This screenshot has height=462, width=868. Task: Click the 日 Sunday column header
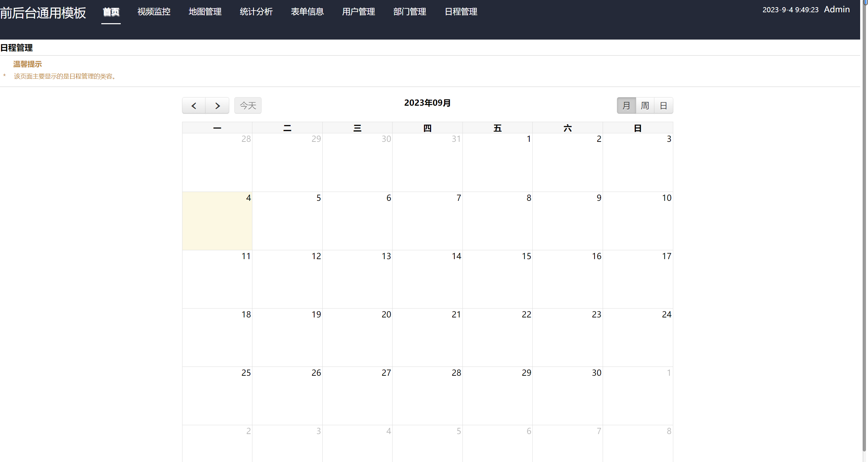click(x=638, y=128)
